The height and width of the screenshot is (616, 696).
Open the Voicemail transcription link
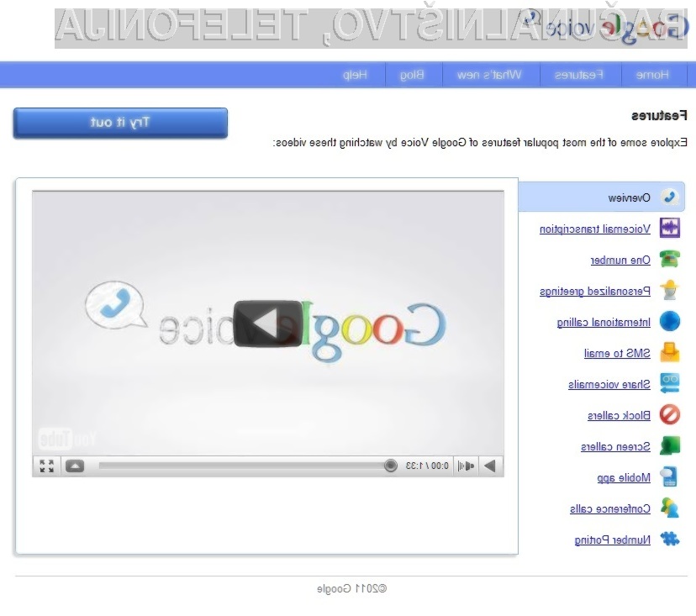[x=595, y=229]
